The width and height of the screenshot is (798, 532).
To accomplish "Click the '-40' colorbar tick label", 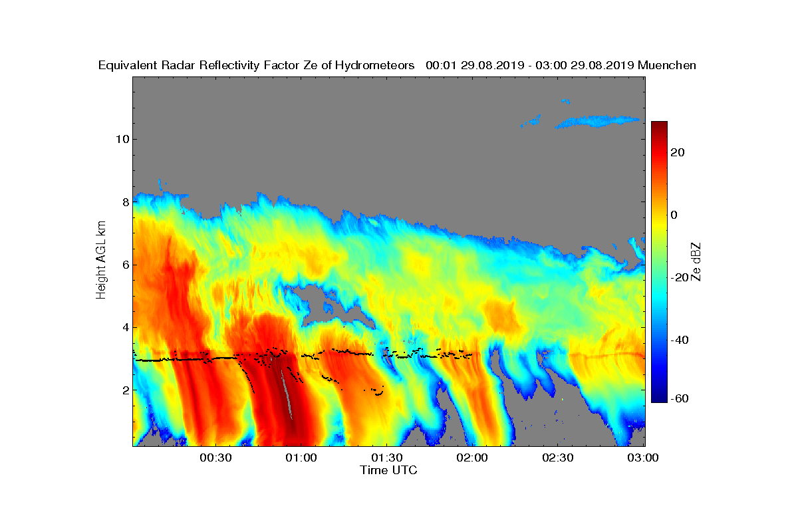I will (680, 340).
